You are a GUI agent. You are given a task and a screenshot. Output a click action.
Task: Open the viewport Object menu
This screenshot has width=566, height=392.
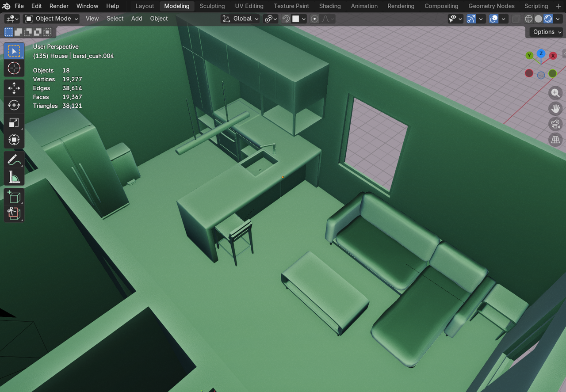tap(159, 19)
